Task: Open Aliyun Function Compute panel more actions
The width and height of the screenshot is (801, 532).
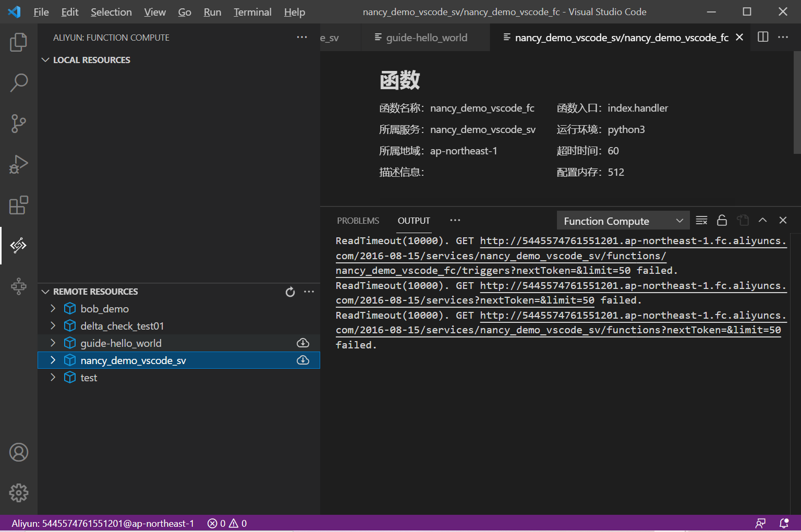Action: coord(302,37)
